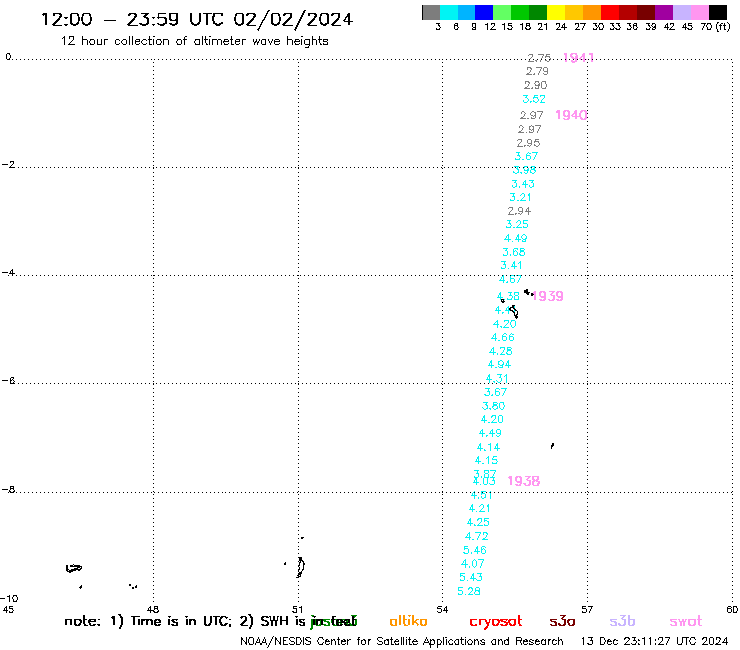Click the dark red 's3a' legend label
Image resolution: width=740 pixels, height=650 pixels.
pos(563,622)
